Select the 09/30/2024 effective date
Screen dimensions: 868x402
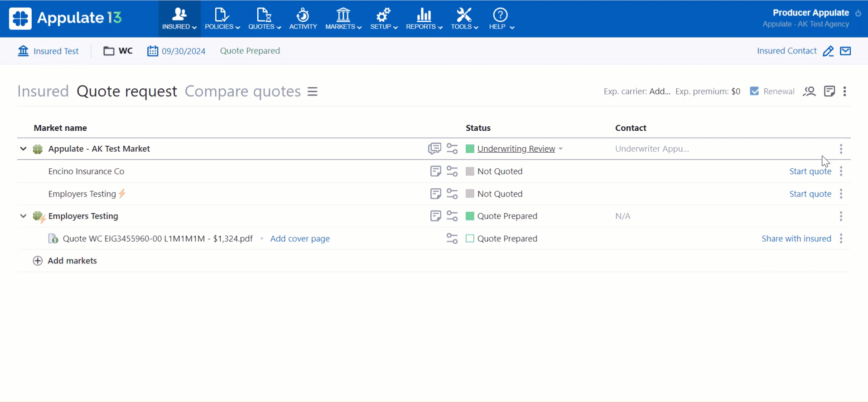click(x=183, y=51)
